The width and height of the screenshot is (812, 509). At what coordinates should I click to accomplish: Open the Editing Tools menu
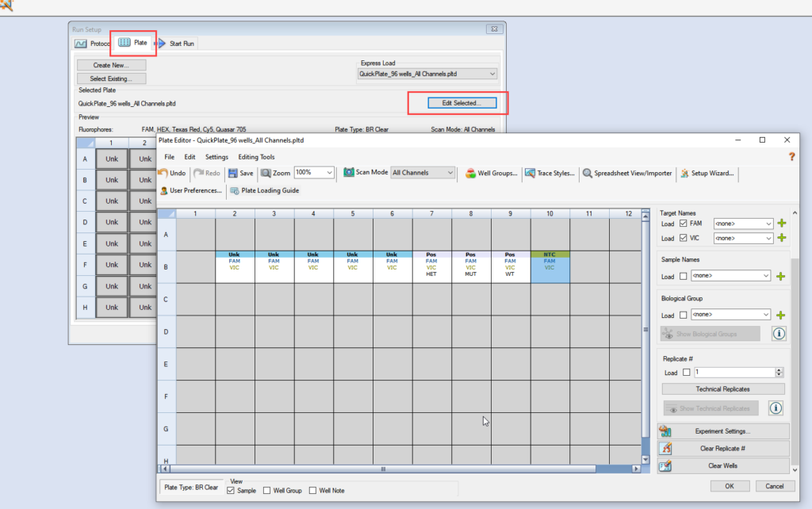pyautogui.click(x=256, y=157)
